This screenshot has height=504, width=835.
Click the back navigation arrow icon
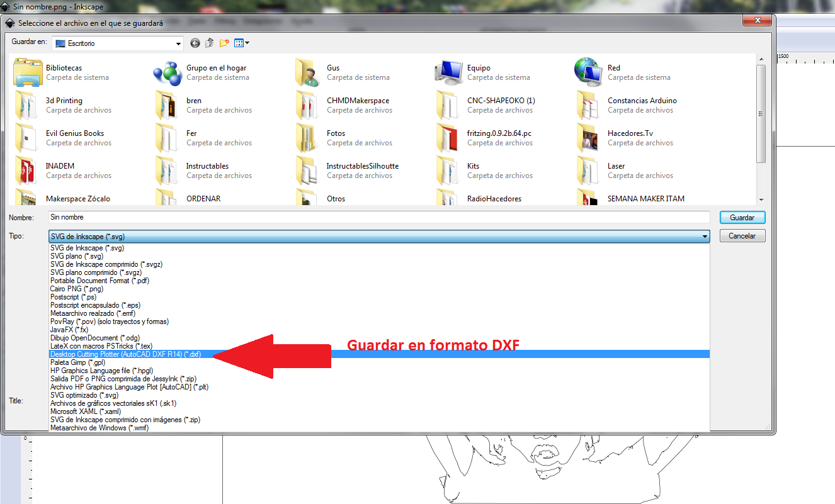point(195,43)
